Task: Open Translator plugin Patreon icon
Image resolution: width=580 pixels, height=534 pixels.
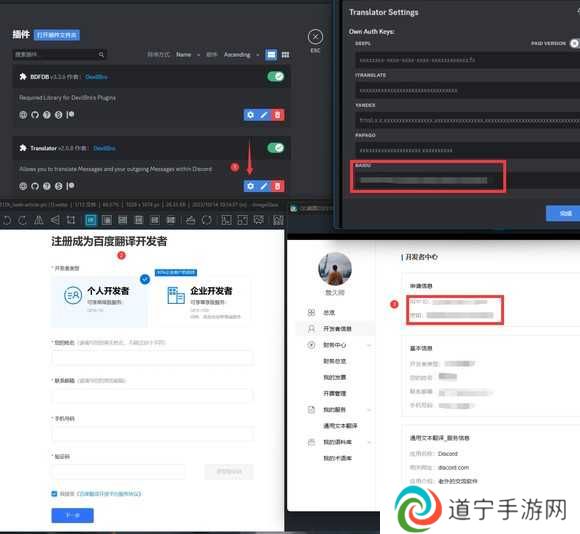Action: pos(70,186)
